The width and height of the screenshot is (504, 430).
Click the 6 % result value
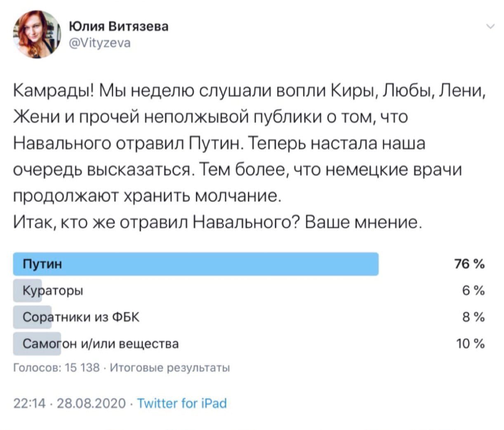pos(473,291)
